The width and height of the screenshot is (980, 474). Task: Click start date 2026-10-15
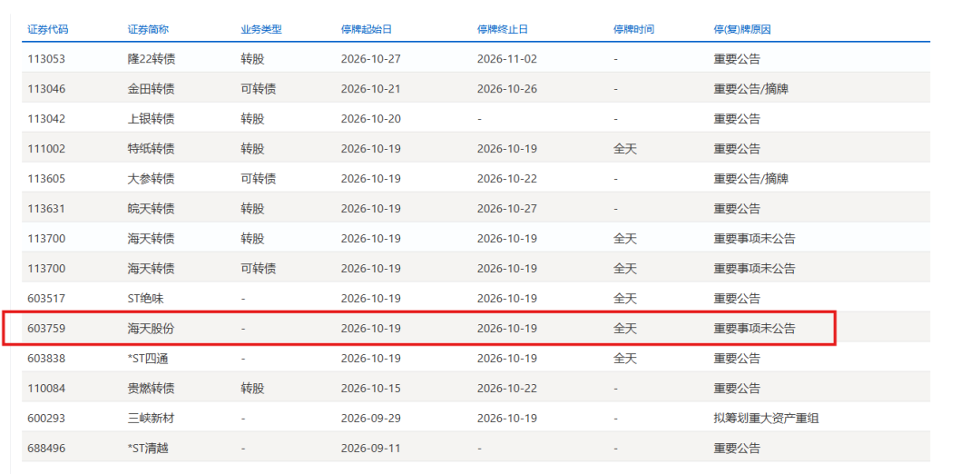pyautogui.click(x=370, y=389)
